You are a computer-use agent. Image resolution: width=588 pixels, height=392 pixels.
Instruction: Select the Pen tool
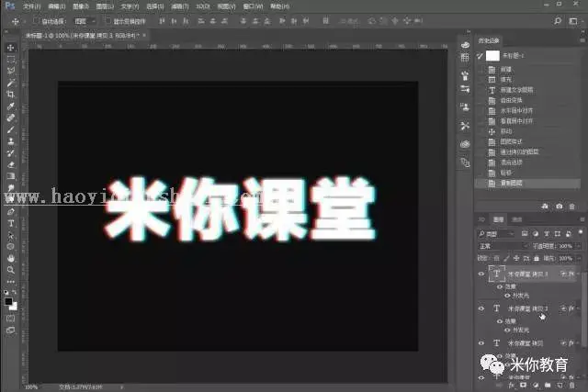click(x=10, y=212)
